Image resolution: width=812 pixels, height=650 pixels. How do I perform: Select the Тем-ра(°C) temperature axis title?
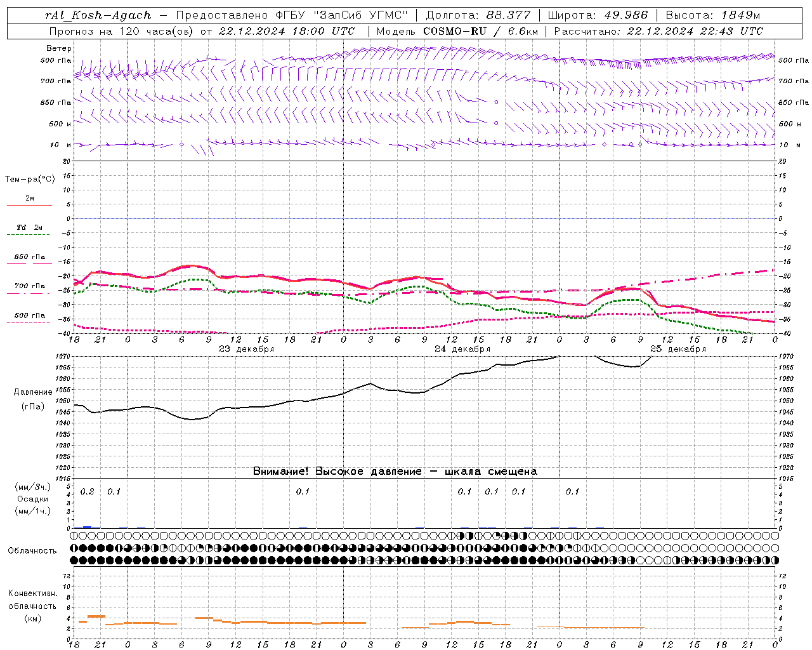30,180
